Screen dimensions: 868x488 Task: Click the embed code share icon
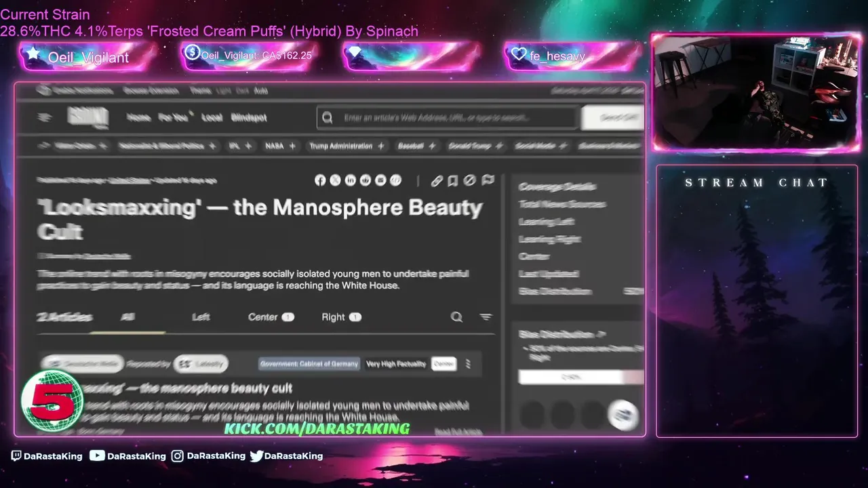click(x=396, y=180)
